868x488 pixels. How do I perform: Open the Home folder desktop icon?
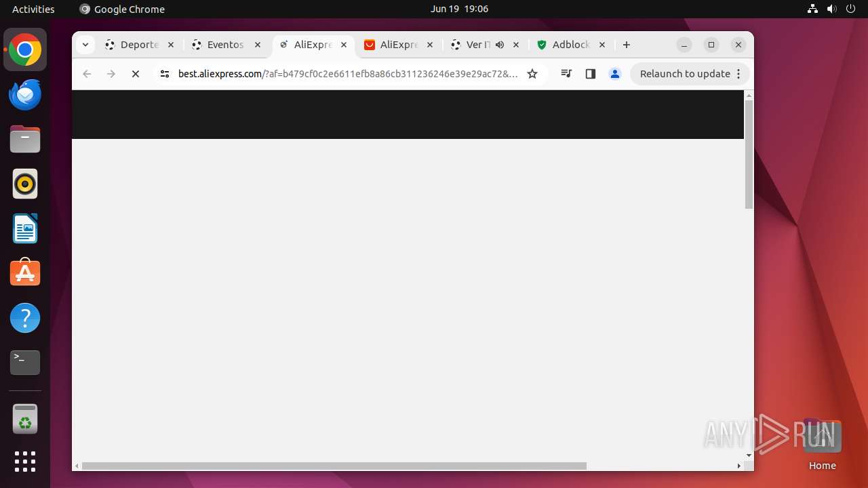click(x=822, y=445)
